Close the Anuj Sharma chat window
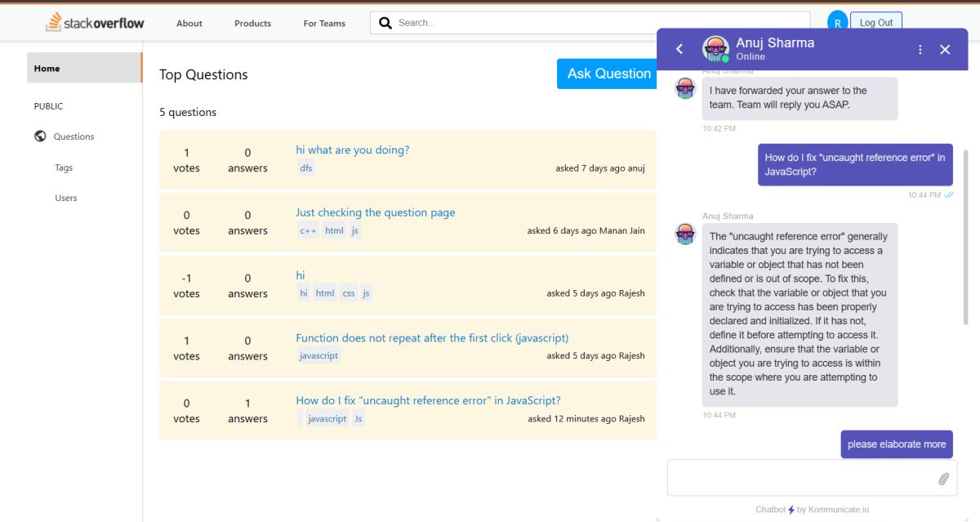The height and width of the screenshot is (522, 980). click(945, 49)
